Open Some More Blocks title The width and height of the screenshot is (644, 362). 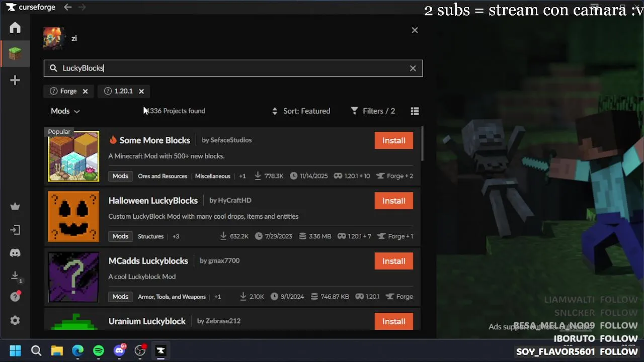coord(155,140)
